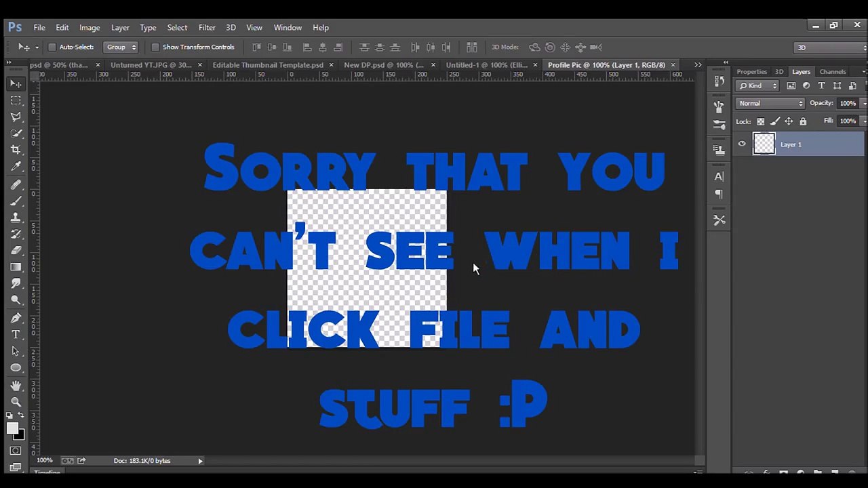Tick the Show Transform Controls checkbox
The image size is (868, 488).
pos(155,47)
